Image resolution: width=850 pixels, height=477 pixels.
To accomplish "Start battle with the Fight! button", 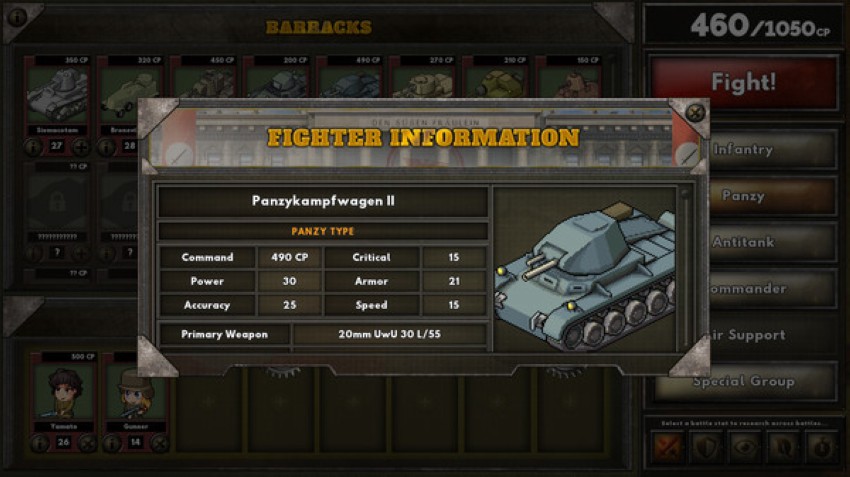I will coord(744,82).
